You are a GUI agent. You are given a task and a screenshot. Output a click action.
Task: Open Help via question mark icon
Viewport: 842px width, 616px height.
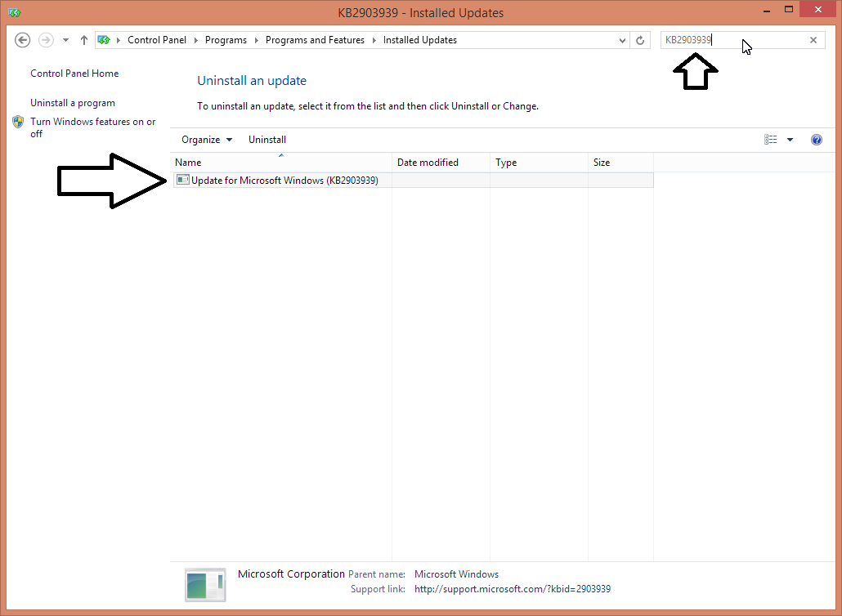(816, 140)
